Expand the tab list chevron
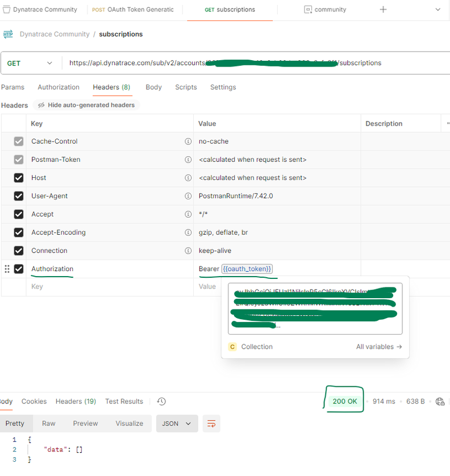This screenshot has height=476, width=450. [438, 10]
